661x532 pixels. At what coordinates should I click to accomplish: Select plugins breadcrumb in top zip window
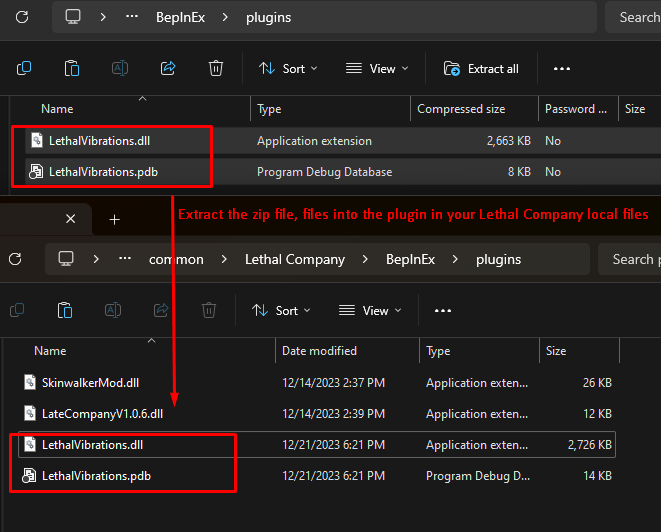[269, 17]
